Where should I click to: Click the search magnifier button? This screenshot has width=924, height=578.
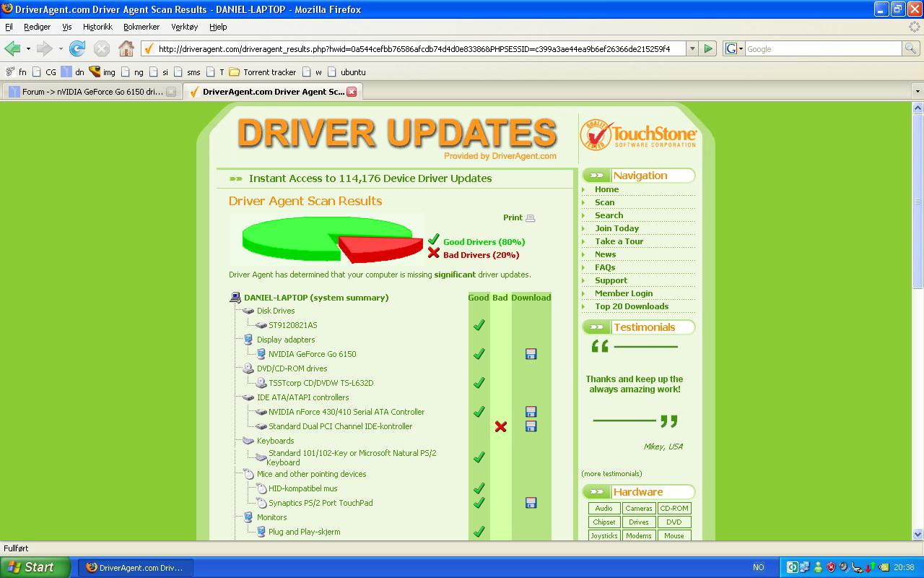tap(912, 48)
